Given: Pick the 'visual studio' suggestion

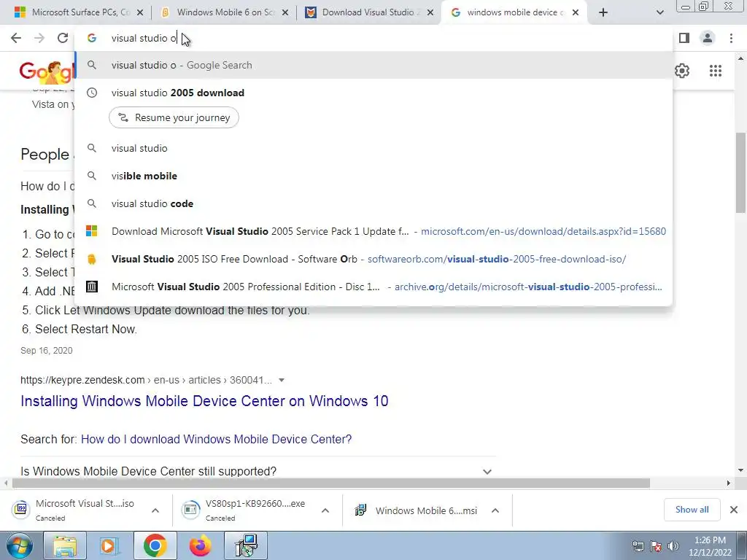Looking at the screenshot, I should [x=373, y=148].
